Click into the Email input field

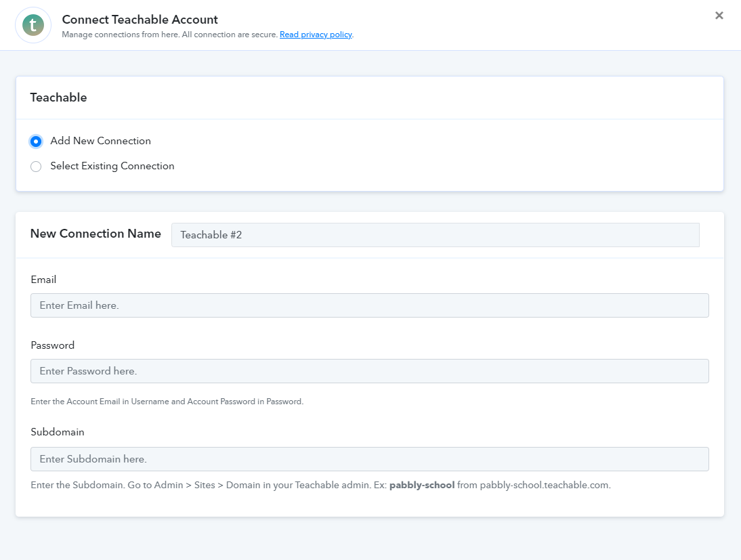(370, 305)
